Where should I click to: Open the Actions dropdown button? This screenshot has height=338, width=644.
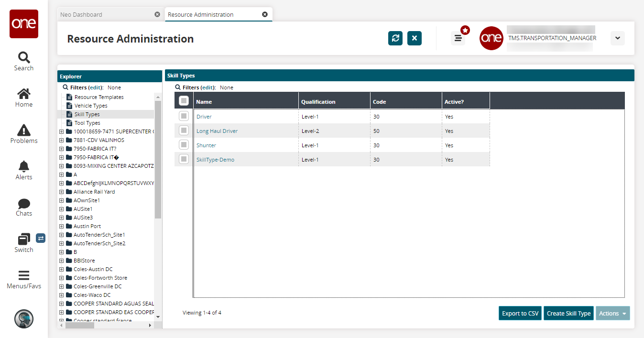pos(612,314)
